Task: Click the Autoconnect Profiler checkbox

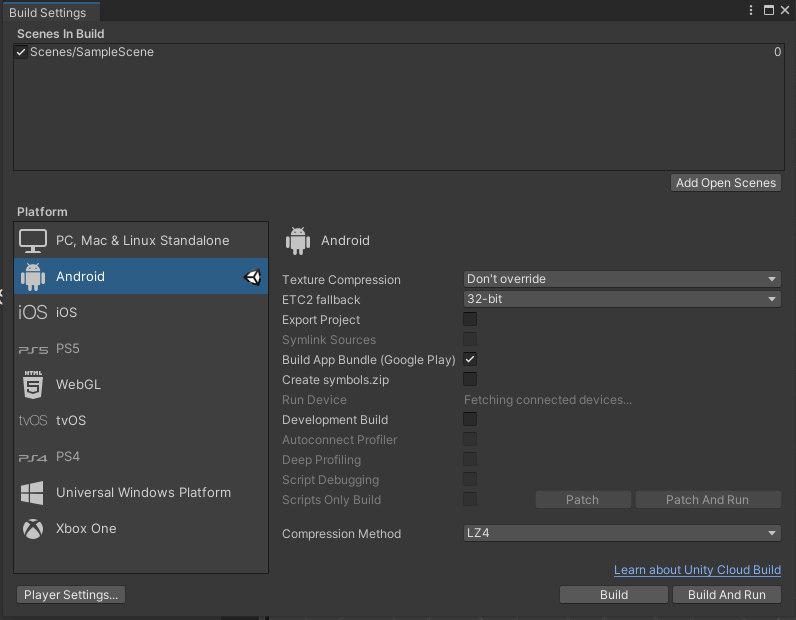Action: tap(470, 439)
